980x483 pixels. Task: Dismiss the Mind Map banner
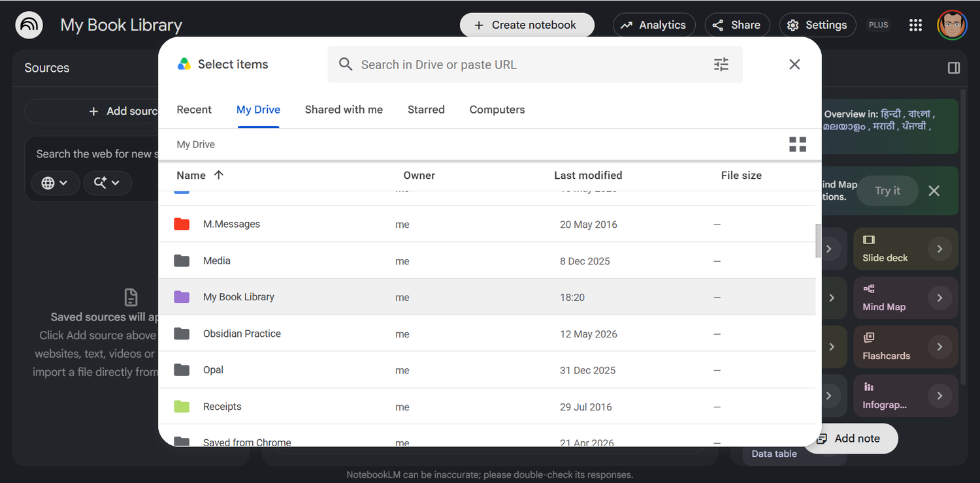pyautogui.click(x=934, y=191)
